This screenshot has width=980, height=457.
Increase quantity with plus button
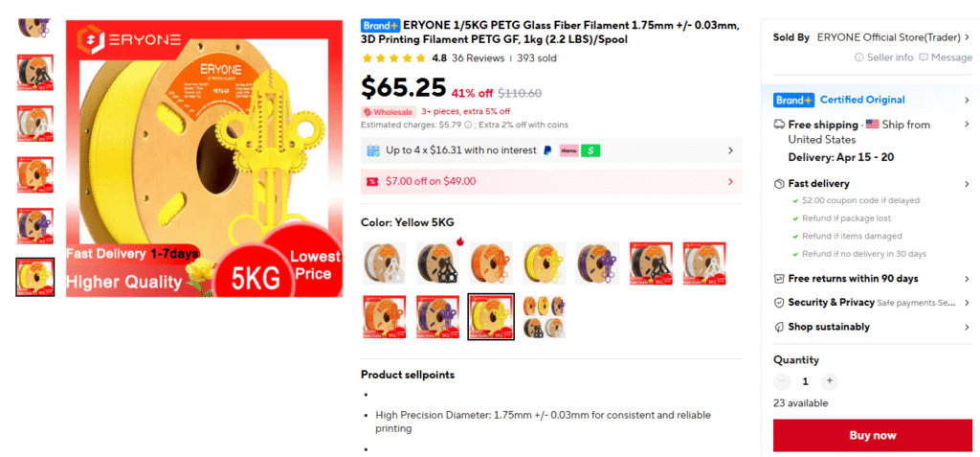[x=830, y=380]
